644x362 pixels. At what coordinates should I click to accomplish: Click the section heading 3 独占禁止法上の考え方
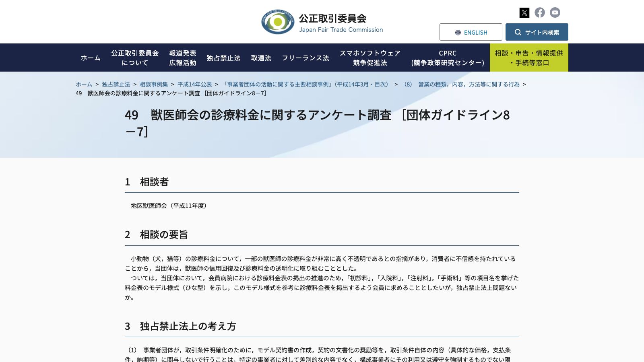point(180,326)
